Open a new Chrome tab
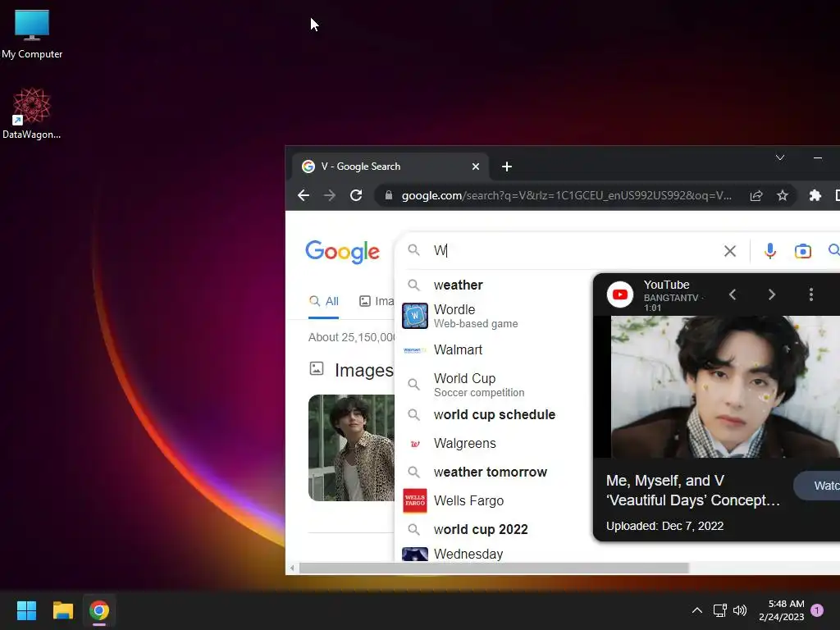This screenshot has width=840, height=630. (507, 167)
